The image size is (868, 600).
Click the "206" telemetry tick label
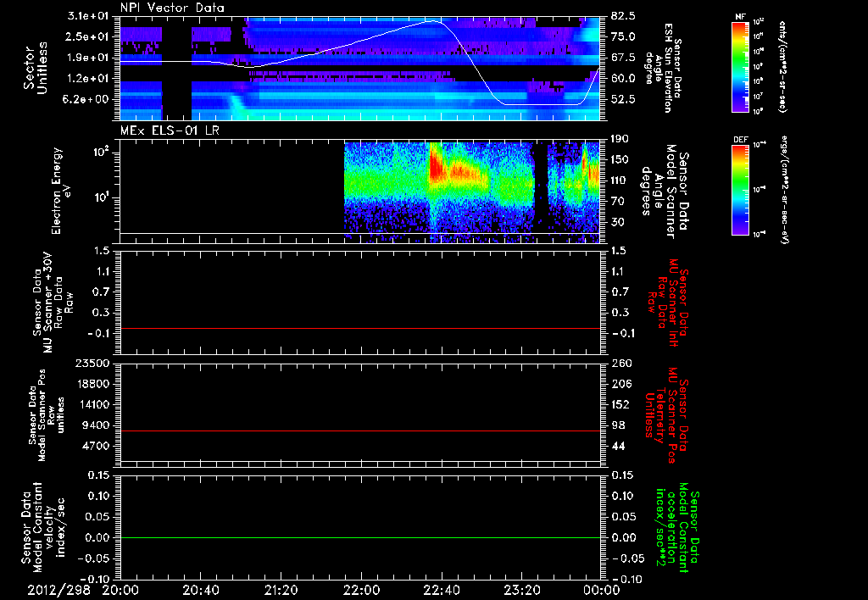point(620,384)
